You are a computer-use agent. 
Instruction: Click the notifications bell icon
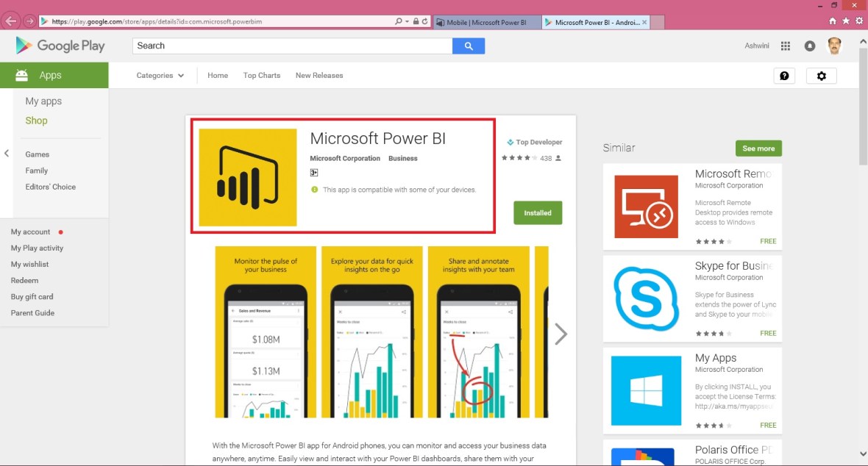pyautogui.click(x=810, y=46)
